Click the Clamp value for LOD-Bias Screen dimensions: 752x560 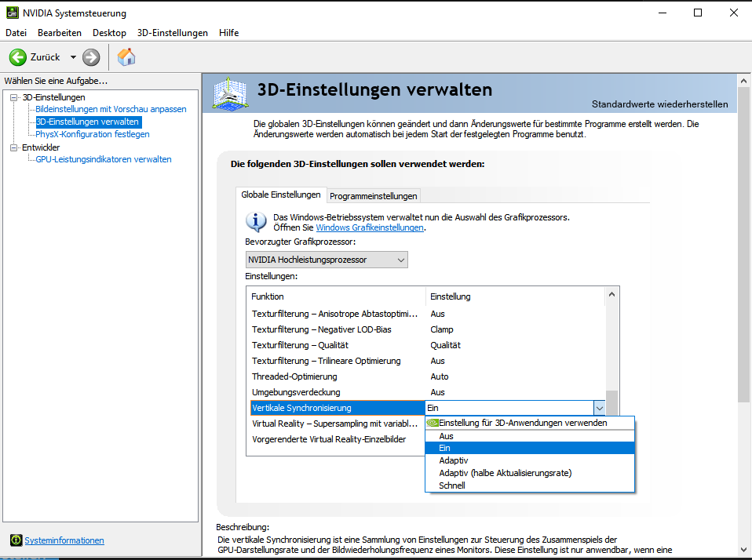point(442,329)
